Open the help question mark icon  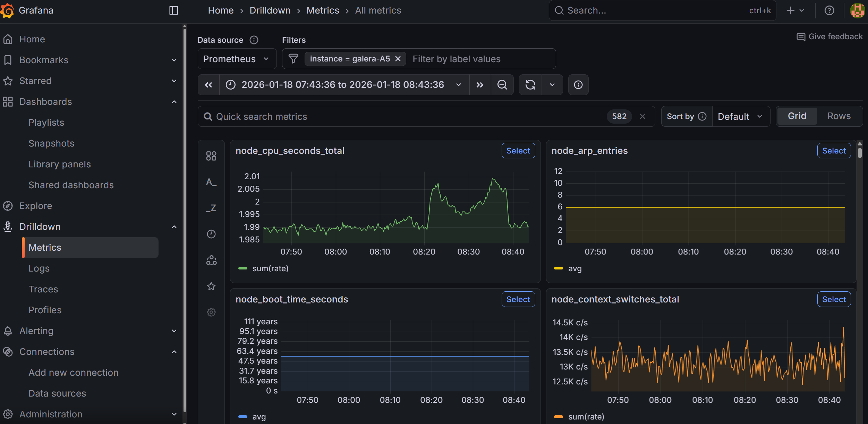829,10
